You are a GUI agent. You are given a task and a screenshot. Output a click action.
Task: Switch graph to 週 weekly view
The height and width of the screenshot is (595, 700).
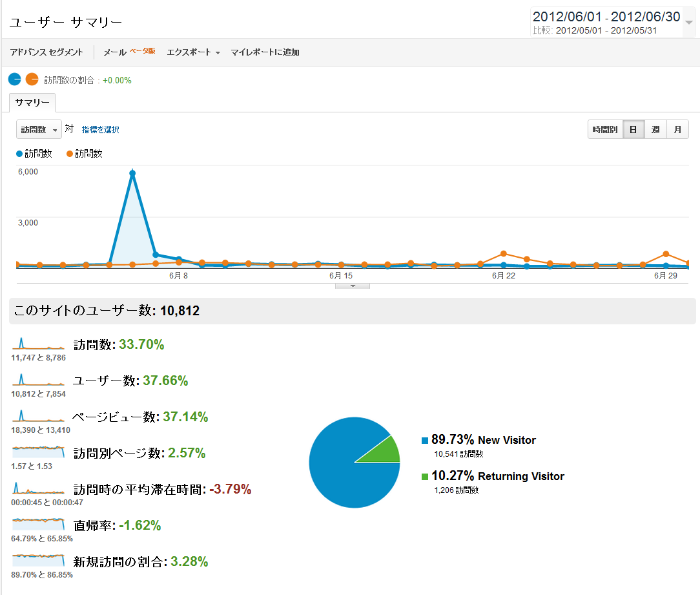coord(655,130)
